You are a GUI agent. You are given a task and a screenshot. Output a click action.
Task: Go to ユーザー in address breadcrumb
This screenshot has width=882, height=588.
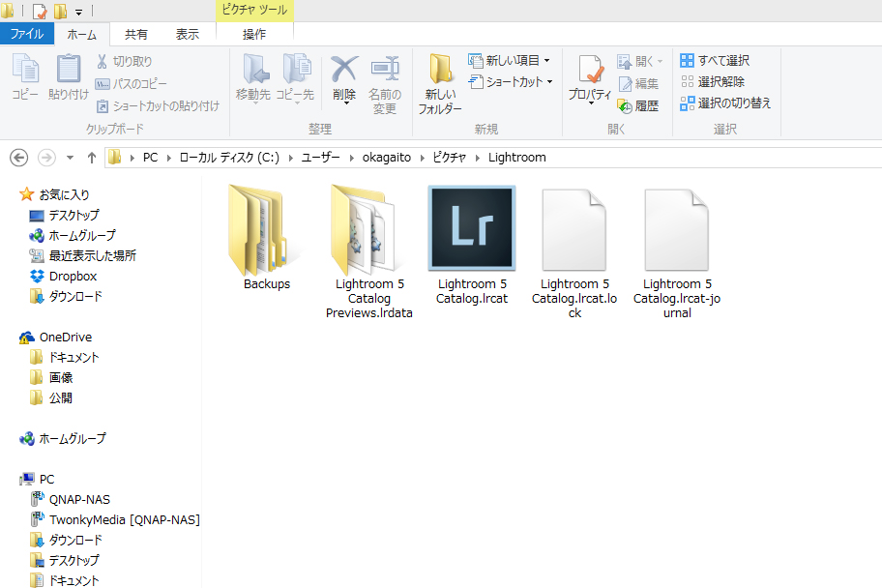coord(321,158)
